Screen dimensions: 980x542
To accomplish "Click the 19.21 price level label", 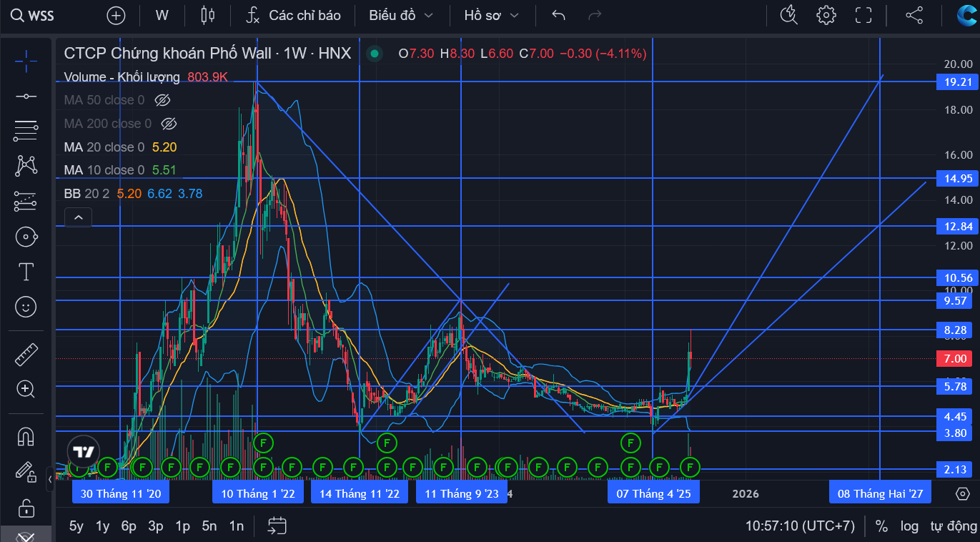I will (956, 82).
